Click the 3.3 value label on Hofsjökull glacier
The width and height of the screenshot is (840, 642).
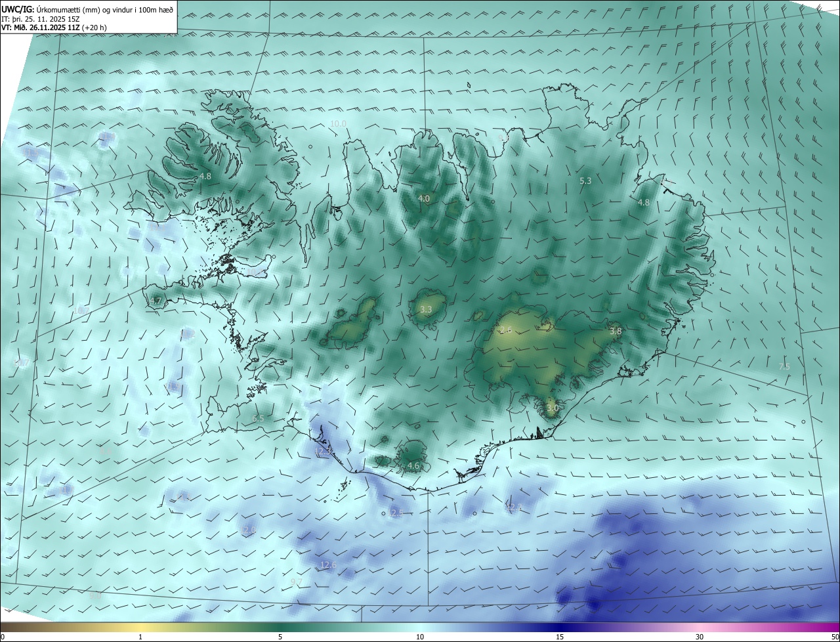click(x=426, y=309)
